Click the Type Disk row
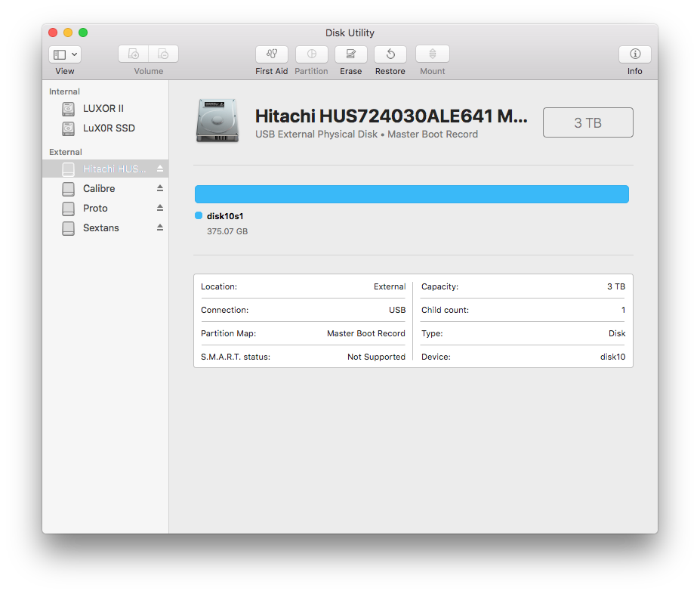 (523, 333)
